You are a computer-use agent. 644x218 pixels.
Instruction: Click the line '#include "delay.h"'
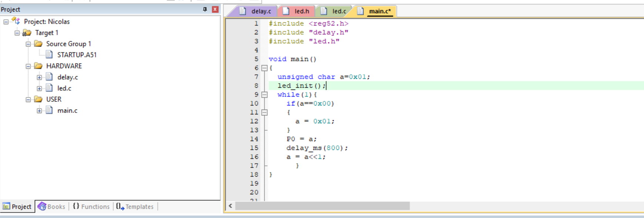309,33
